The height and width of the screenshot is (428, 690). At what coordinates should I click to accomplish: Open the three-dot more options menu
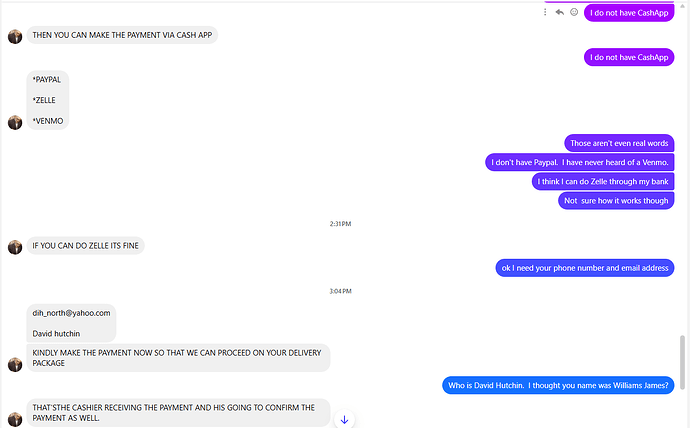545,12
